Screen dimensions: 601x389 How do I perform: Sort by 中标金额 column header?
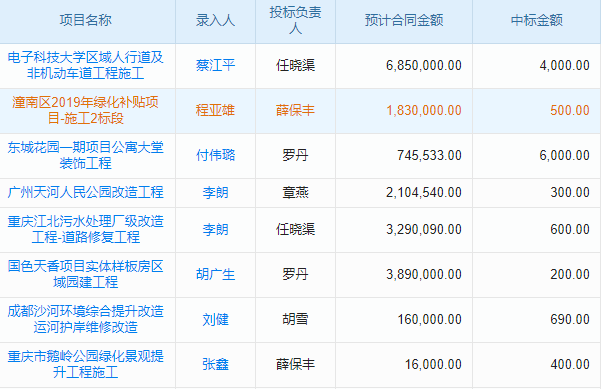tap(537, 20)
